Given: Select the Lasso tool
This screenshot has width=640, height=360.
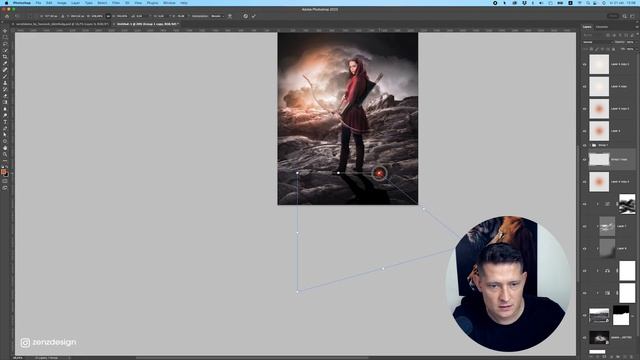Looking at the screenshot, I should click(x=5, y=44).
